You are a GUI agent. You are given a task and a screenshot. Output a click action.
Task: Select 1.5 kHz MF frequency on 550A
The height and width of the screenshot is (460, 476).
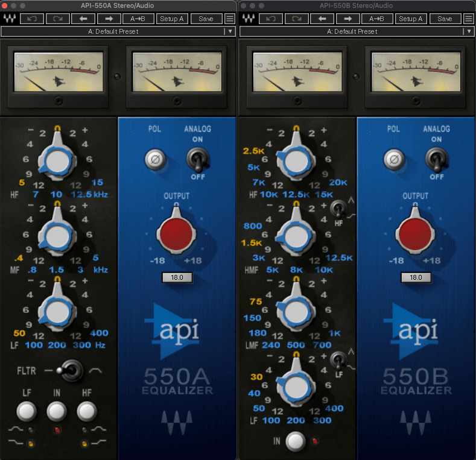57,269
